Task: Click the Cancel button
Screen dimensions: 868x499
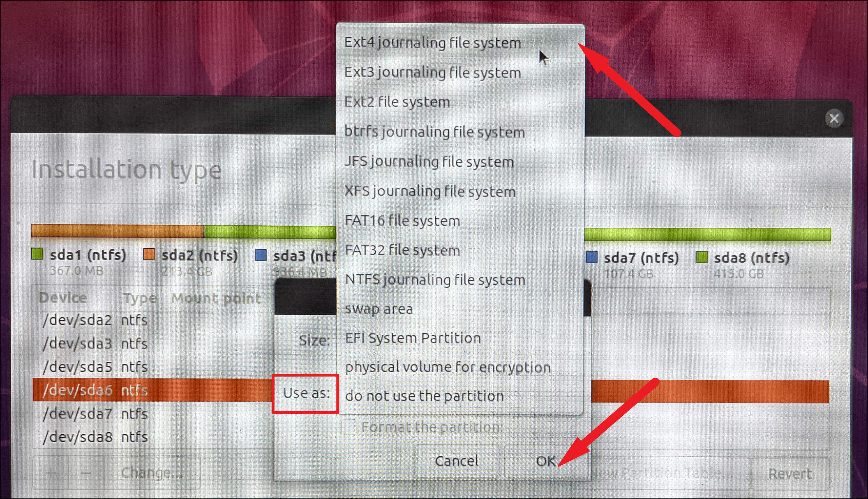Action: point(456,461)
